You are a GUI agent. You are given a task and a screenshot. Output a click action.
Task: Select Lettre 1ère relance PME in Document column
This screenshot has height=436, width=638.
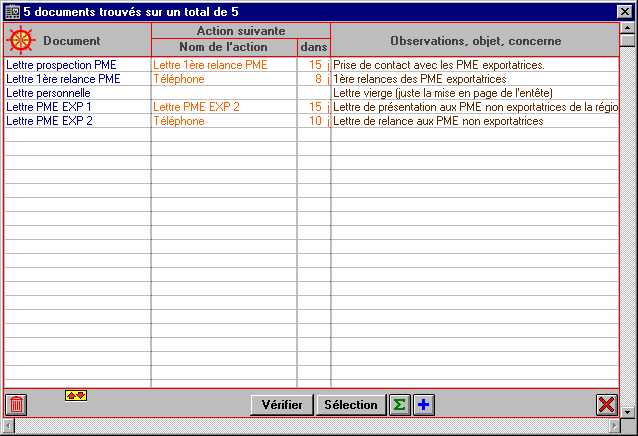click(63, 79)
